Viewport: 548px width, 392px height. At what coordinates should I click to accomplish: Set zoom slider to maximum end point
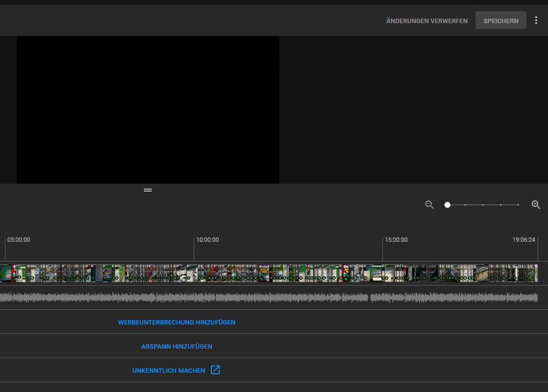pos(518,205)
